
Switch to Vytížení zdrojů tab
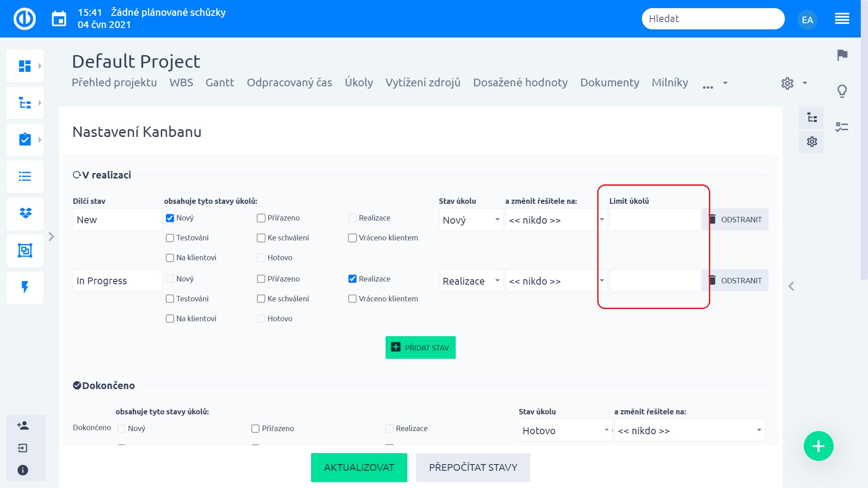click(423, 83)
